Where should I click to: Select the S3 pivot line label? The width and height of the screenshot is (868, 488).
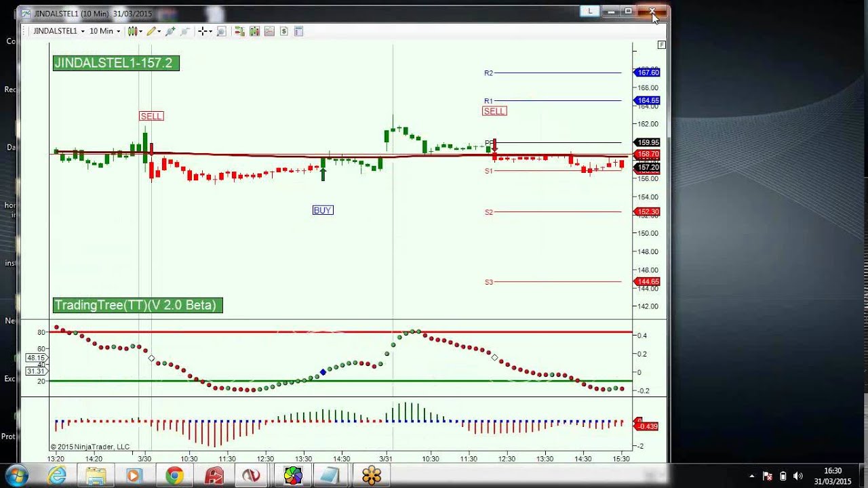488,282
